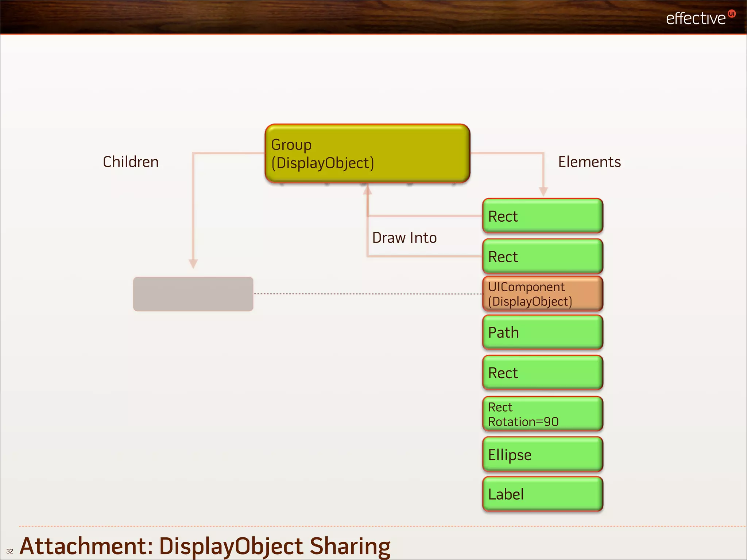Select the Rect box below Path
Viewport: 747px width, 560px height.
tap(542, 373)
